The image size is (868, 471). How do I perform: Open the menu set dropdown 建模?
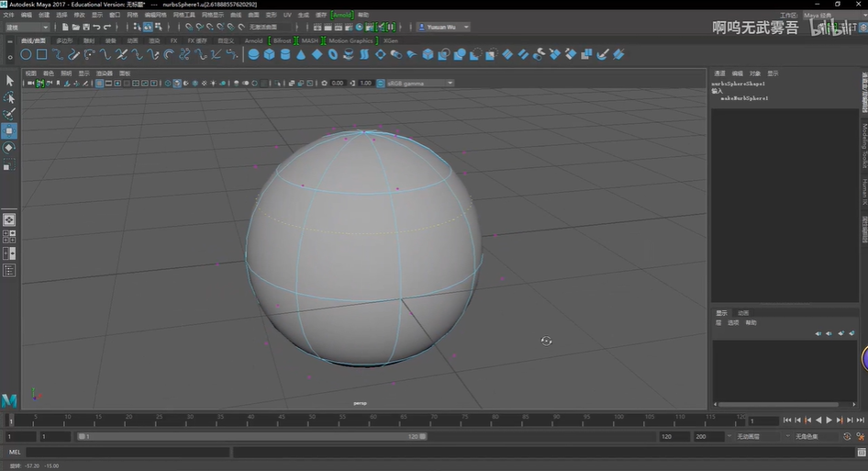point(28,27)
